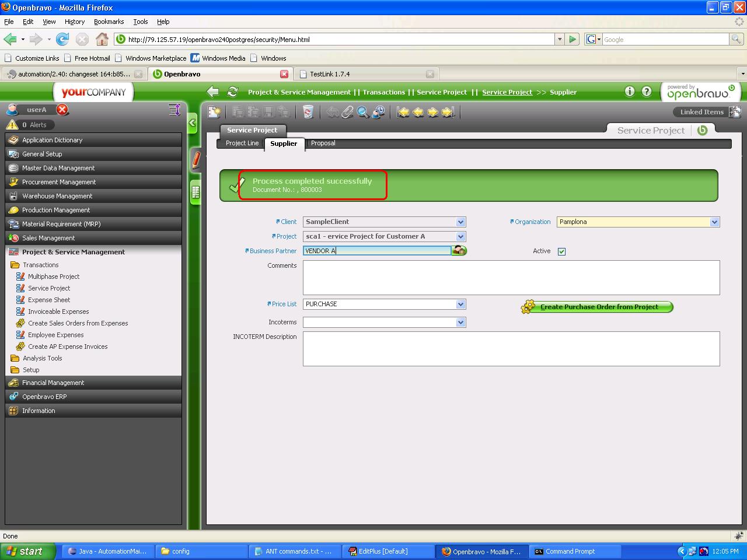Click the alerts warning triangle icon
Screen dimensions: 747x560
[x=12, y=125]
